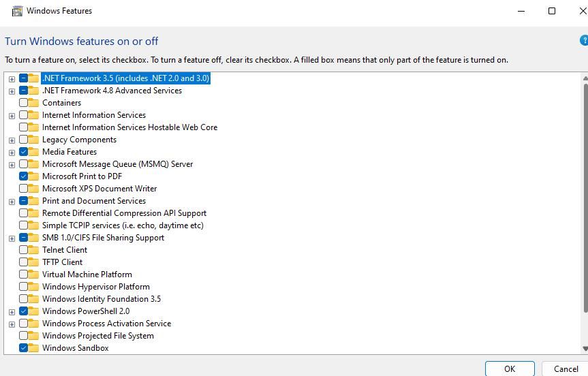Image resolution: width=588 pixels, height=376 pixels.
Task: Expand SMB 1.0/CIFS File Sharing Support node
Action: pos(12,238)
